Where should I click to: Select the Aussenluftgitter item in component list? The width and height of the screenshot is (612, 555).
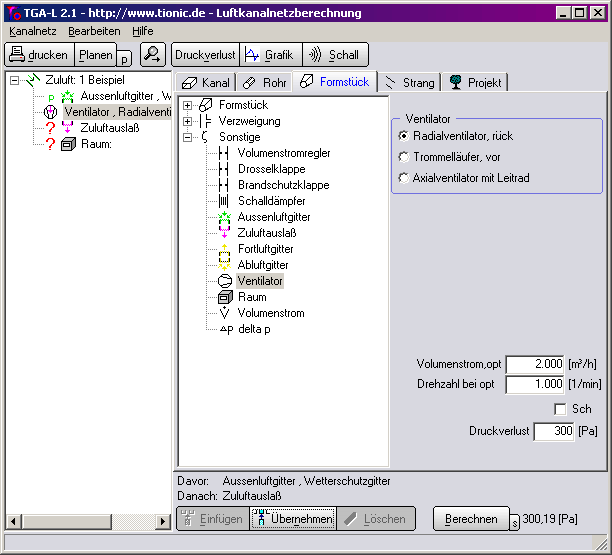274,217
